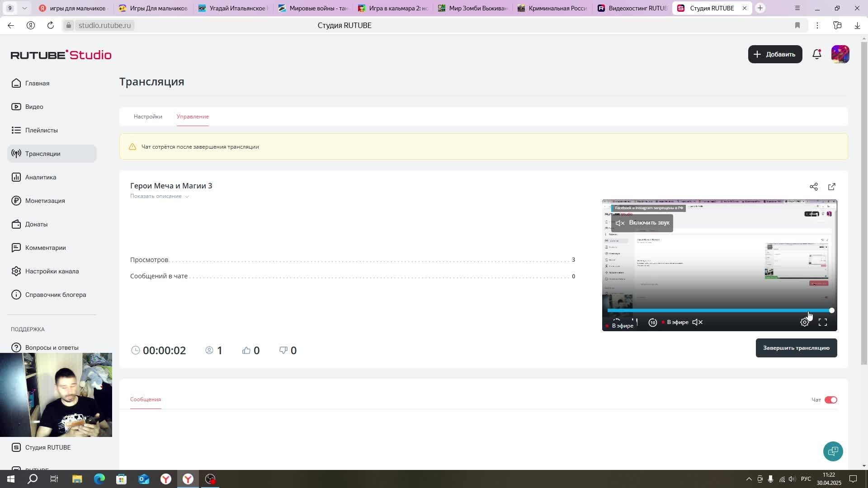Image resolution: width=868 pixels, height=488 pixels.
Task: Skip forward 10 seconds in player
Action: click(x=652, y=322)
